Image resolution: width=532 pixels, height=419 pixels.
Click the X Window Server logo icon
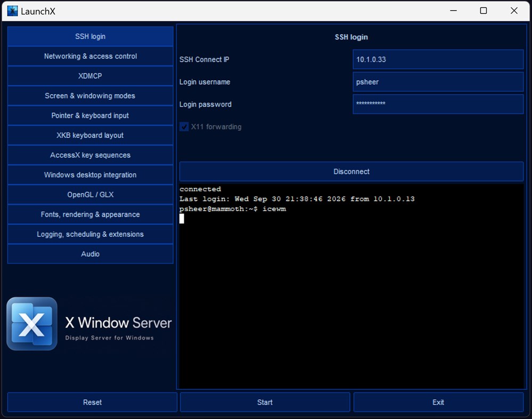coord(32,324)
